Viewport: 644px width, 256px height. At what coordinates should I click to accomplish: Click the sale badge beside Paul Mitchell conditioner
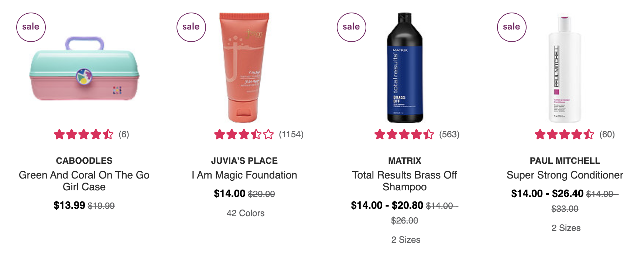pos(512,27)
